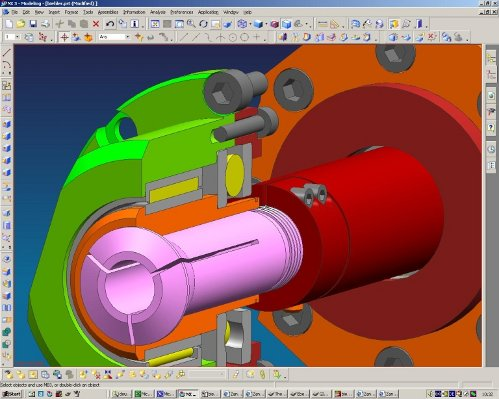
Task: Click the arc tool in left sidebar
Action: [7, 64]
